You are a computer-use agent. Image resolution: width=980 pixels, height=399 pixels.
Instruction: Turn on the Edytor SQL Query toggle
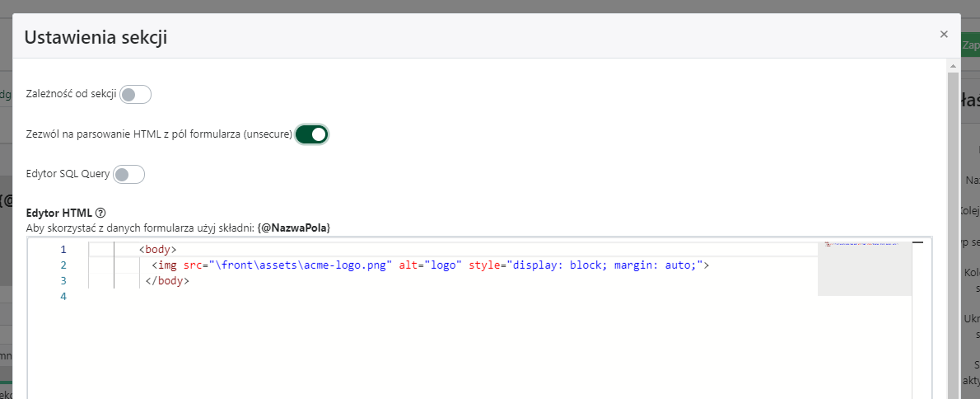129,174
